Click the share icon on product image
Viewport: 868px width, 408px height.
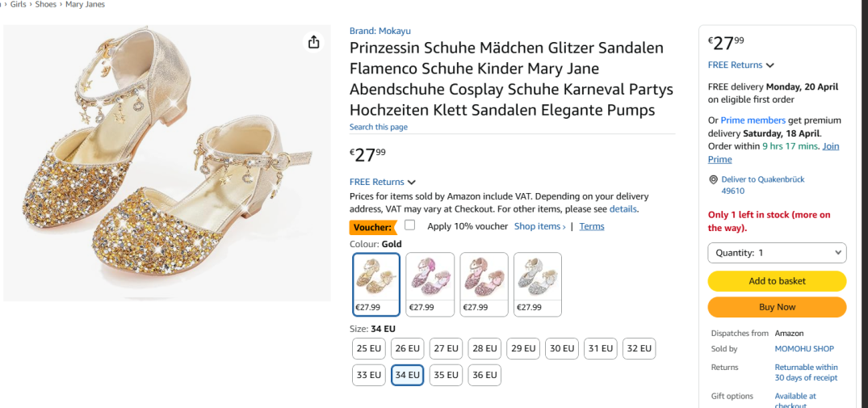[314, 42]
